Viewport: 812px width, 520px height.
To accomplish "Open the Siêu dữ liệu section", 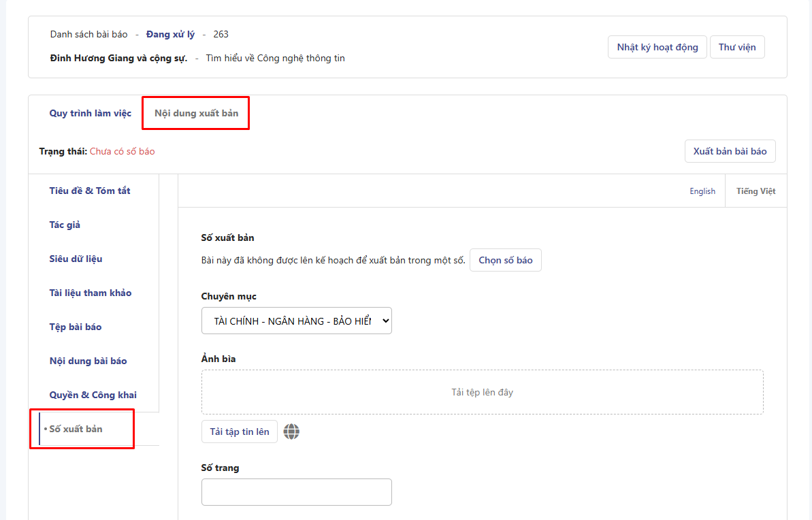I will (76, 259).
